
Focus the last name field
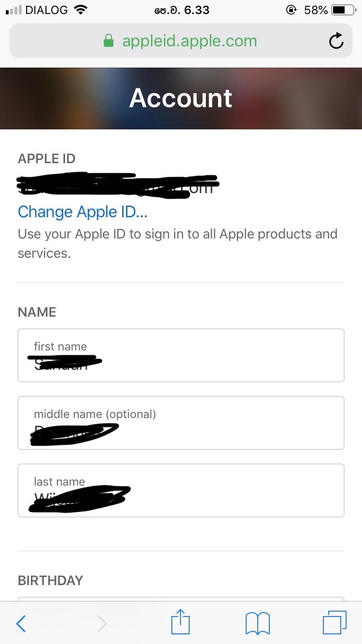point(181,490)
